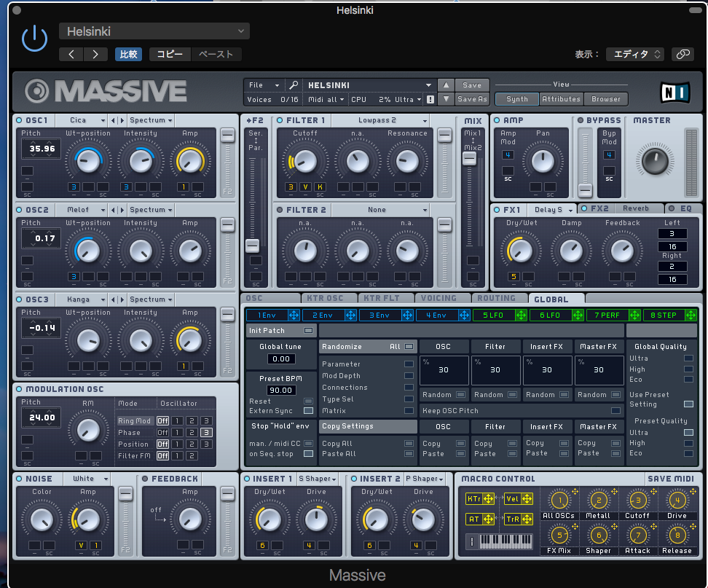
Task: Tick the Keep OSC Pitch checkbox
Action: pos(615,410)
